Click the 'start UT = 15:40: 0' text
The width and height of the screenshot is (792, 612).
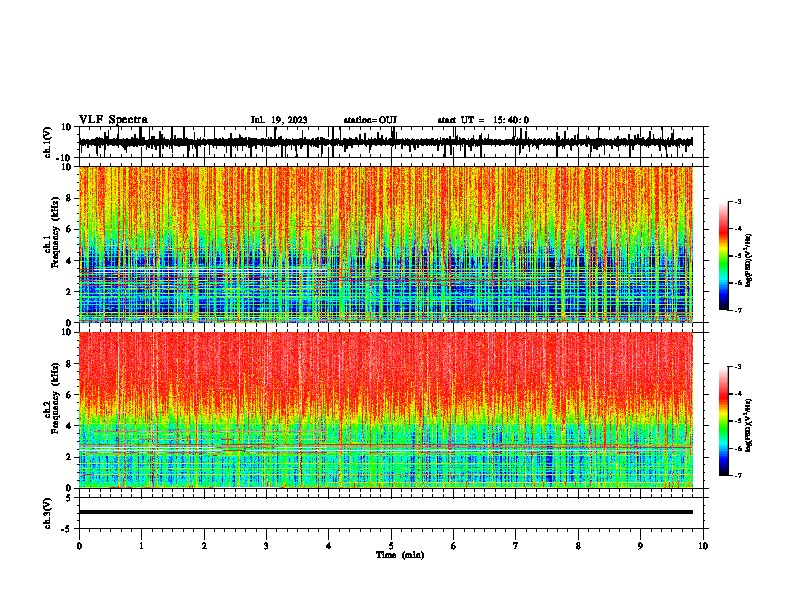point(483,120)
